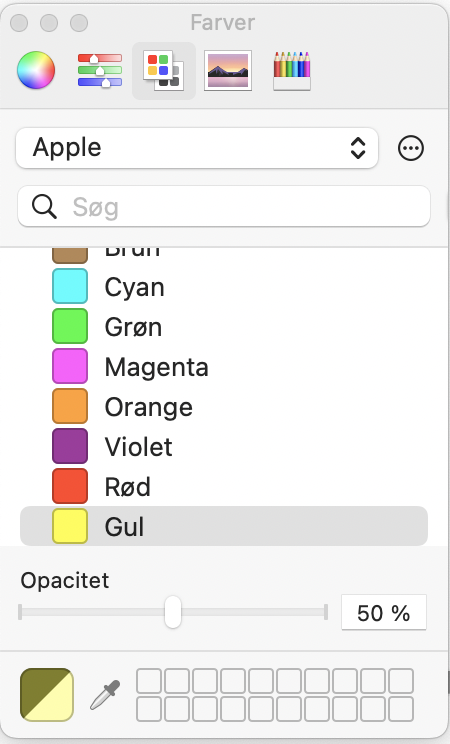
Task: Open the ellipsis palette options menu
Action: (x=411, y=149)
